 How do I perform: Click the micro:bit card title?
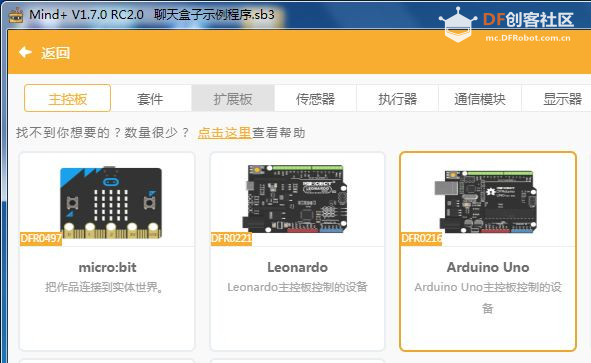[x=107, y=267]
